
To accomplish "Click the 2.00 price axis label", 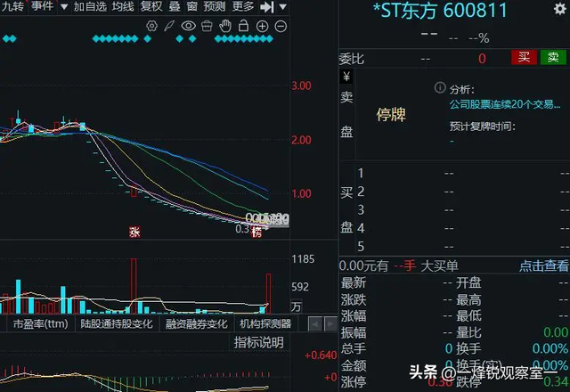I will pyautogui.click(x=301, y=140).
